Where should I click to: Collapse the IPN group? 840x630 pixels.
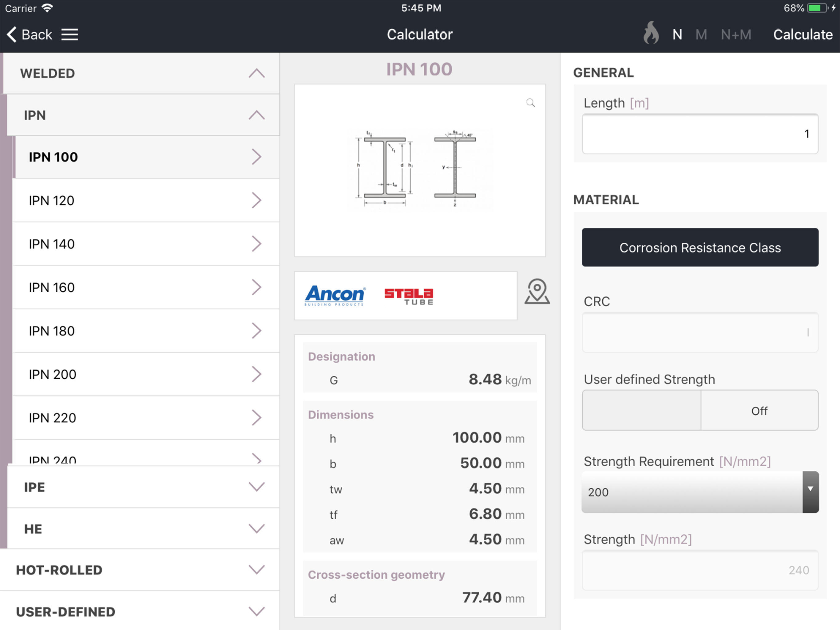pos(143,115)
